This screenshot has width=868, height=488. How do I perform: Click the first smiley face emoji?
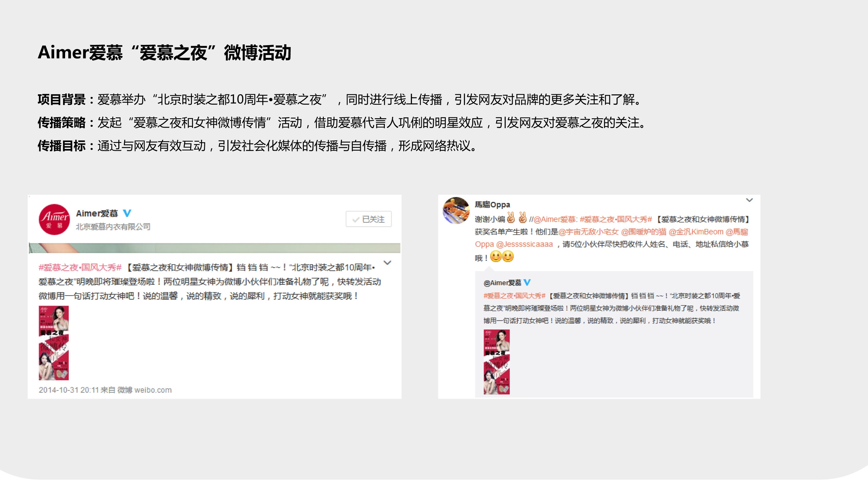pyautogui.click(x=496, y=257)
